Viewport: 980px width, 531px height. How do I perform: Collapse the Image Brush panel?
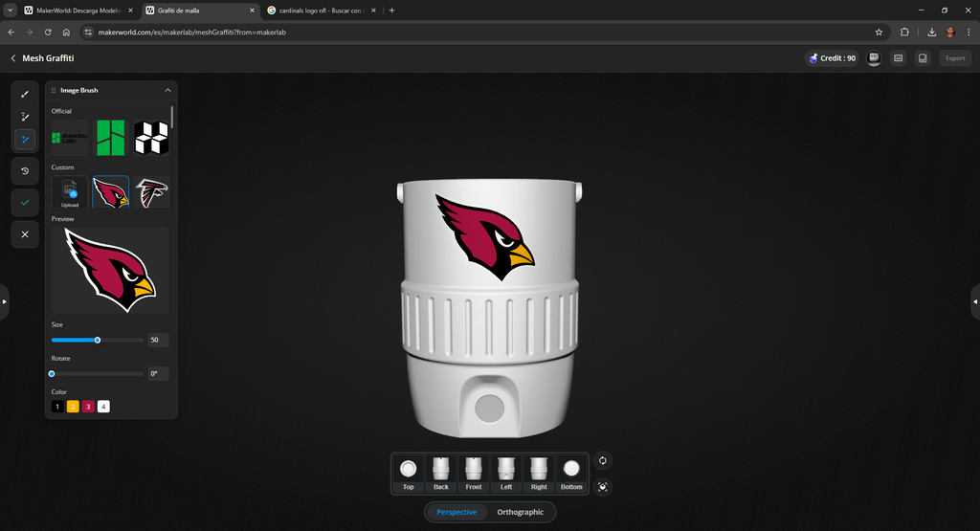(x=167, y=90)
